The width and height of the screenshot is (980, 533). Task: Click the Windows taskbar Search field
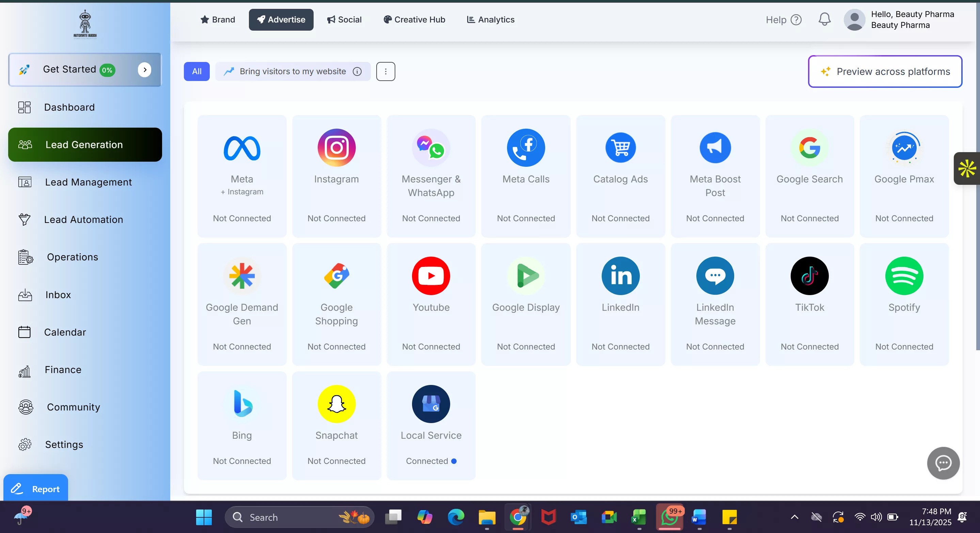(x=289, y=517)
